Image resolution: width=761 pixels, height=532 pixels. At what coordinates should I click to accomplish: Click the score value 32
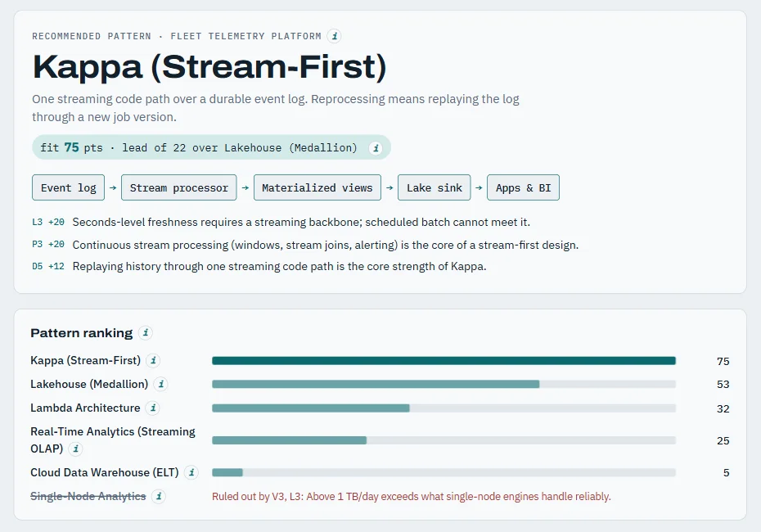click(x=723, y=408)
